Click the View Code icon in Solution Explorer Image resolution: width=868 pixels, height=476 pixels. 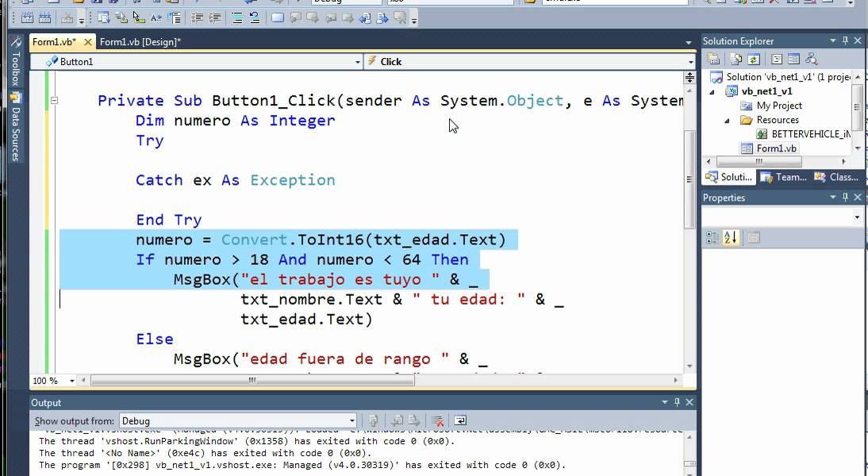coord(777,59)
